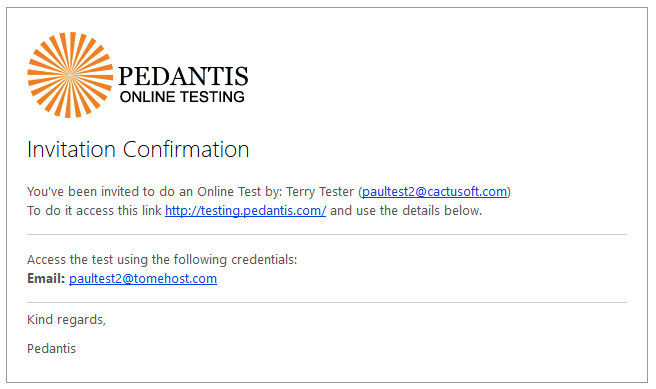Click the ONLINE TESTING tagline under the logo

coord(182,97)
